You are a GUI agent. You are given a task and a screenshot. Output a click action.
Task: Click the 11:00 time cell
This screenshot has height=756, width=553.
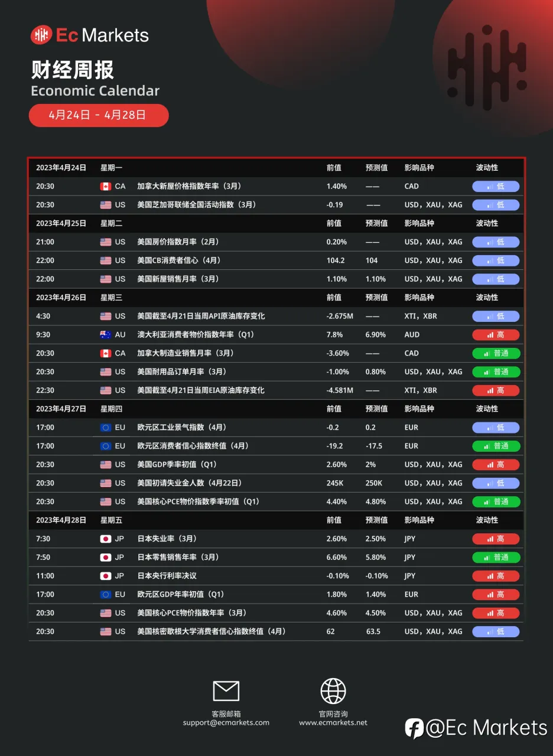[x=45, y=576]
